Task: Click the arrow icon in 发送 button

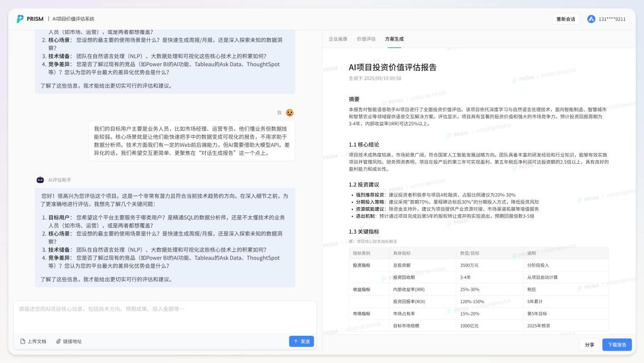Action: (x=296, y=341)
